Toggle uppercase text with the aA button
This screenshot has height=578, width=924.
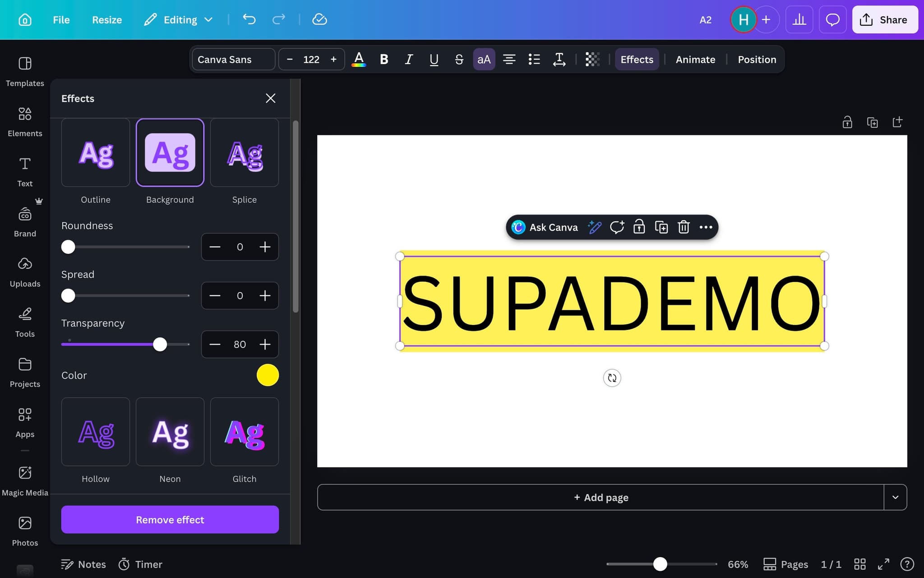(x=483, y=59)
